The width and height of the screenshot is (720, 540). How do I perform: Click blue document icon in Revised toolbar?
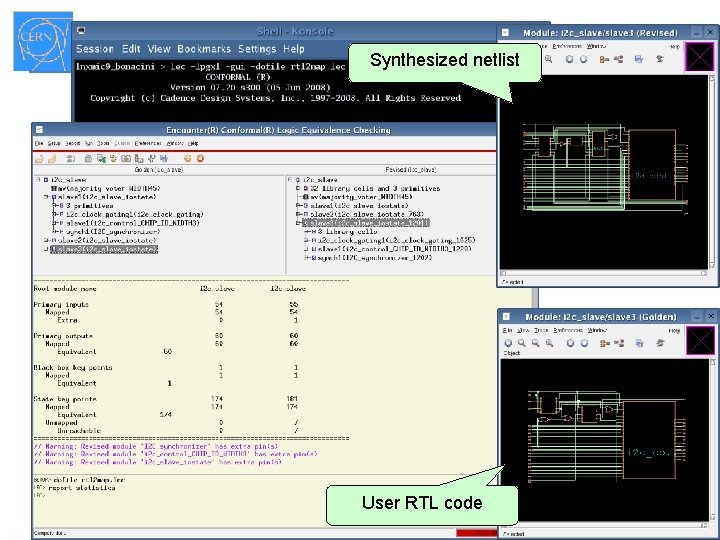pyautogui.click(x=639, y=59)
